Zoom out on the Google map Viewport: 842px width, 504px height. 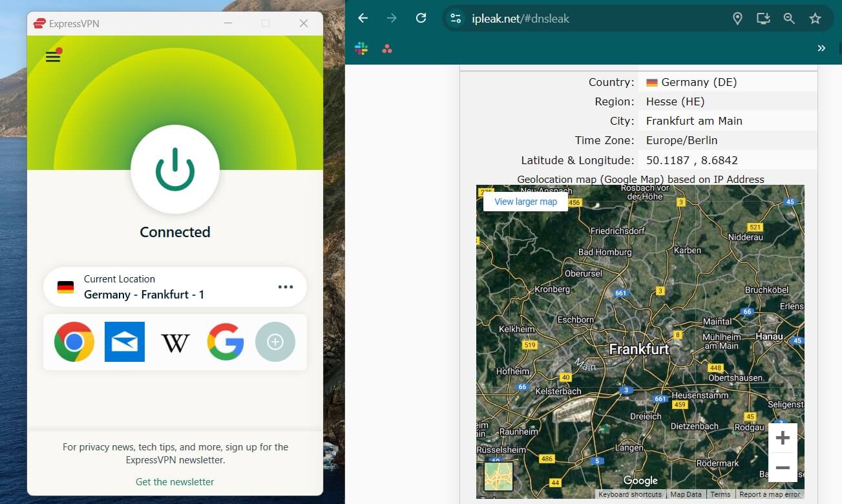[783, 467]
